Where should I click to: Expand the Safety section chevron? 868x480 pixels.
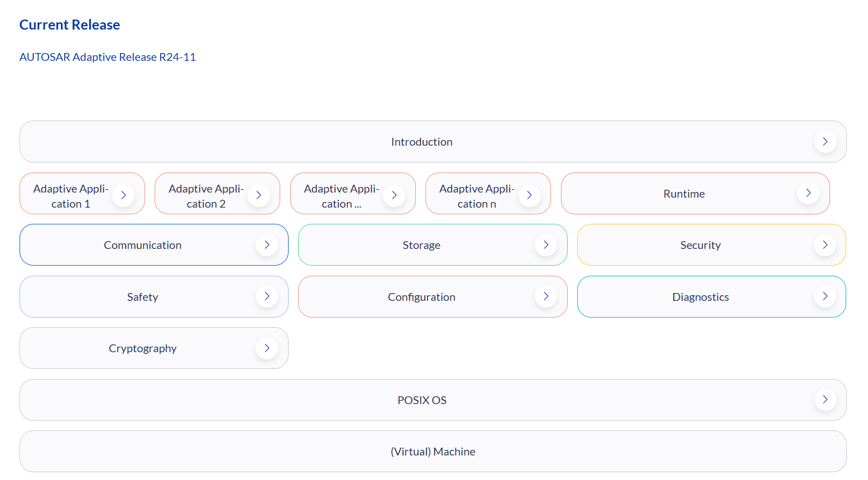pyautogui.click(x=267, y=296)
